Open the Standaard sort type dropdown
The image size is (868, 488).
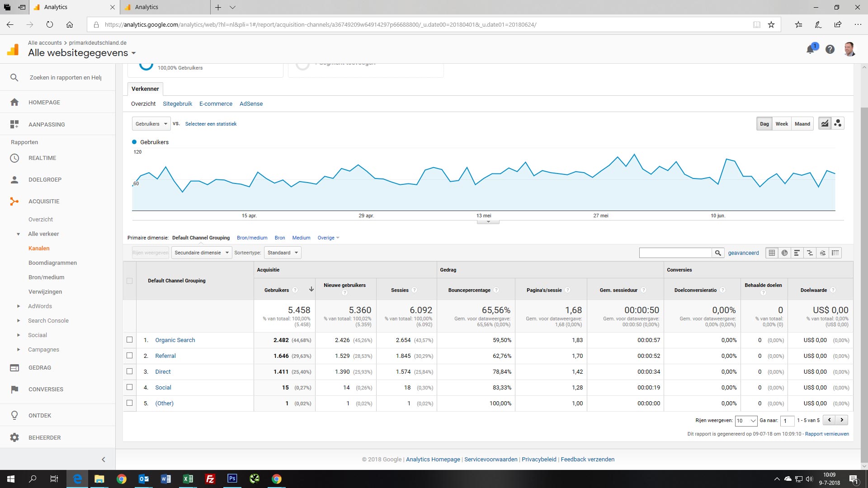pyautogui.click(x=283, y=253)
